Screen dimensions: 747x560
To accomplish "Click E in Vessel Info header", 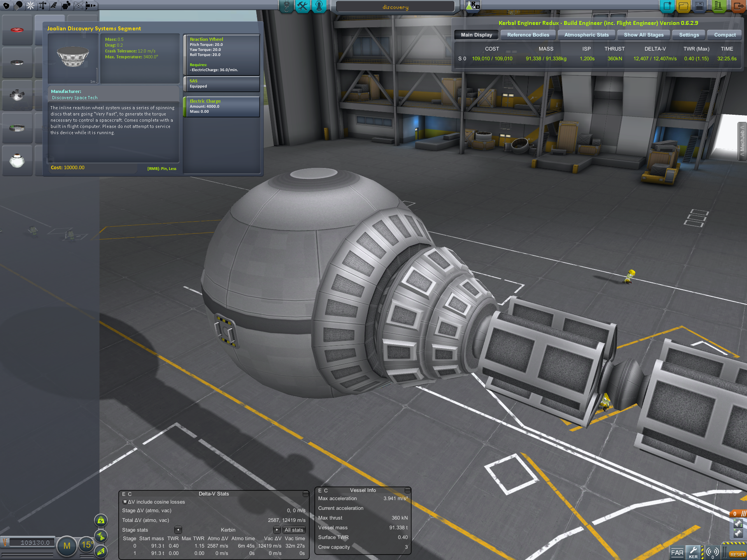I will coord(320,490).
